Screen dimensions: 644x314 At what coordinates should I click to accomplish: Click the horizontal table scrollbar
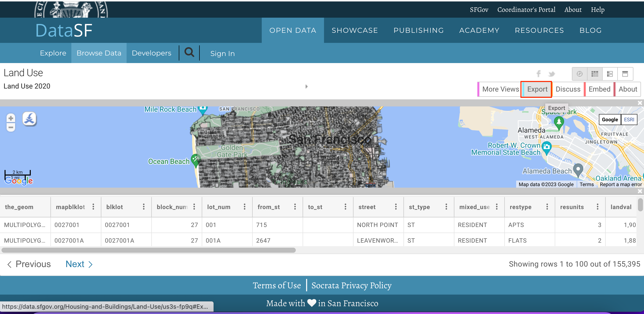tap(149, 250)
